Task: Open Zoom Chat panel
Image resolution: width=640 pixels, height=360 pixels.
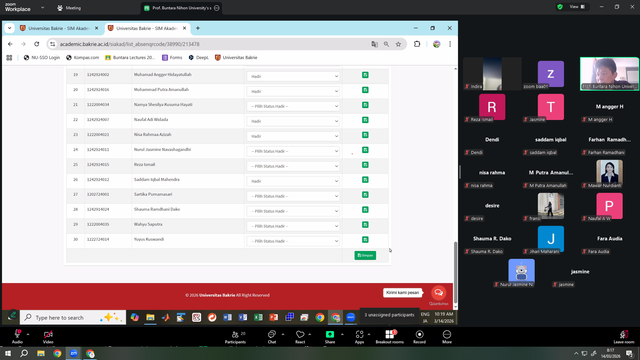Action: click(x=272, y=337)
